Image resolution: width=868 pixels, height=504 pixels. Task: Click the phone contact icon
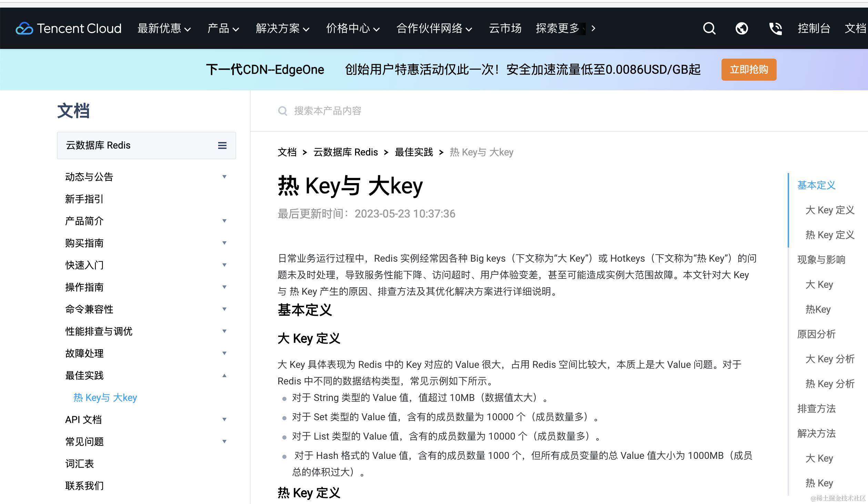pyautogui.click(x=775, y=28)
